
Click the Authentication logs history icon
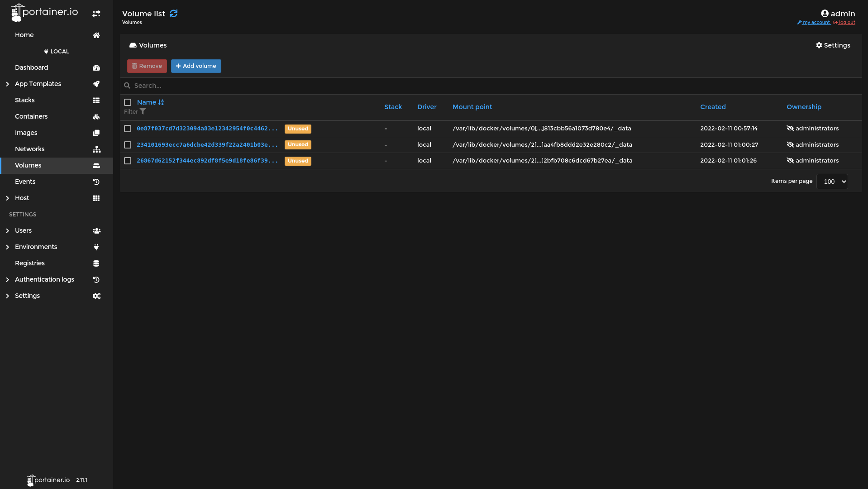tap(96, 280)
